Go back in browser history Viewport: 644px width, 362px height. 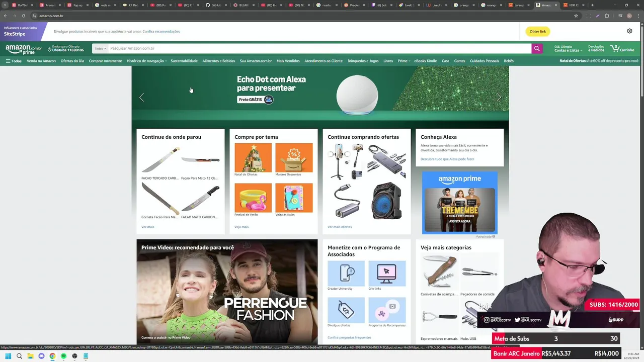point(6,16)
